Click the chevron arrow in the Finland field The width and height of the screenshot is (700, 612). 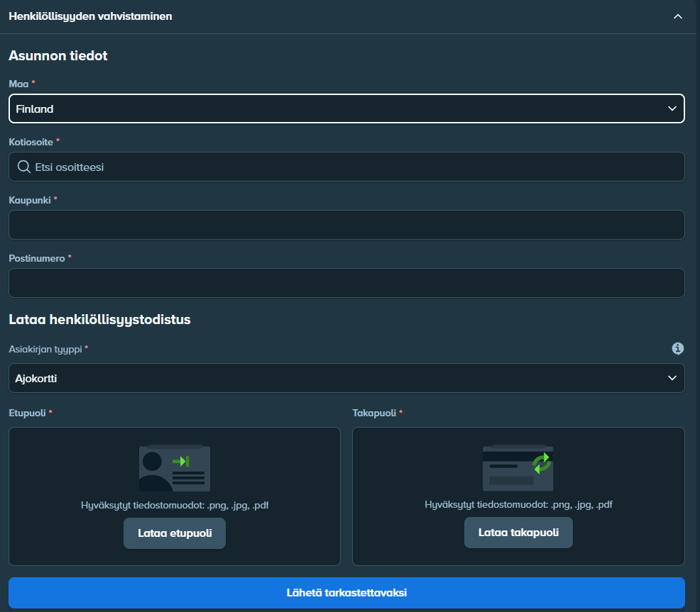(x=672, y=108)
